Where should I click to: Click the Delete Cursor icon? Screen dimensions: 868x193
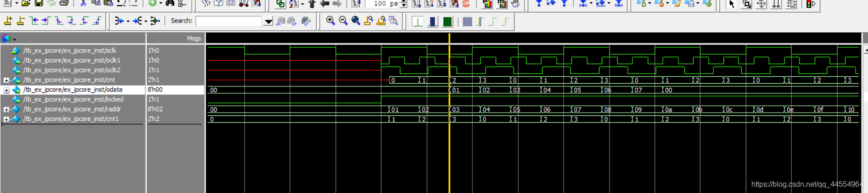21,21
